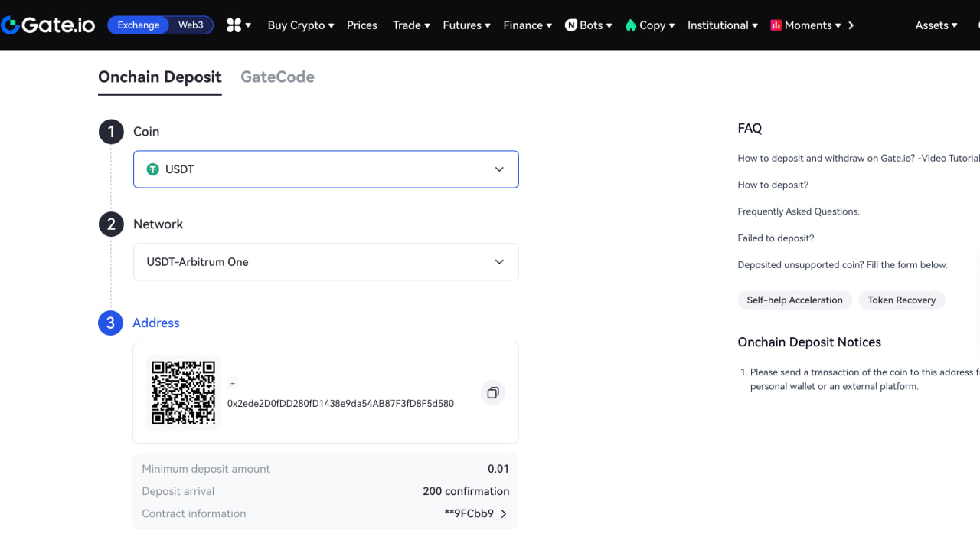
Task: Click the red Moments chart icon
Action: (x=776, y=25)
